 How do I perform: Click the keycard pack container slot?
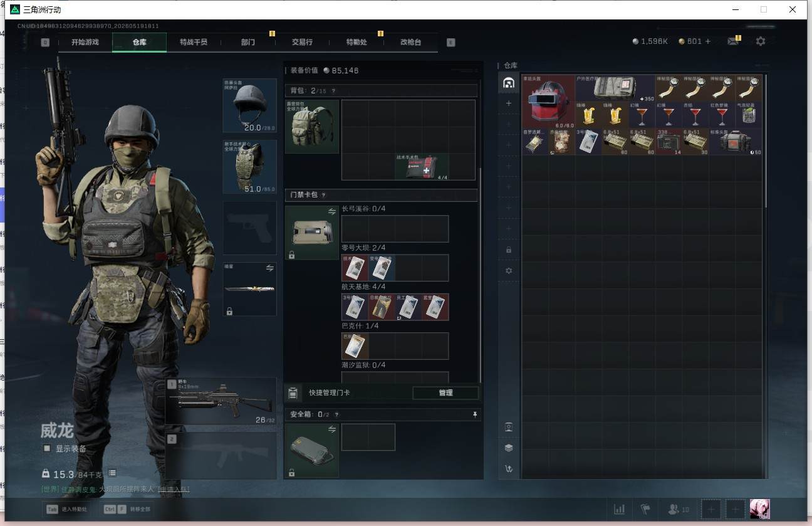(312, 233)
